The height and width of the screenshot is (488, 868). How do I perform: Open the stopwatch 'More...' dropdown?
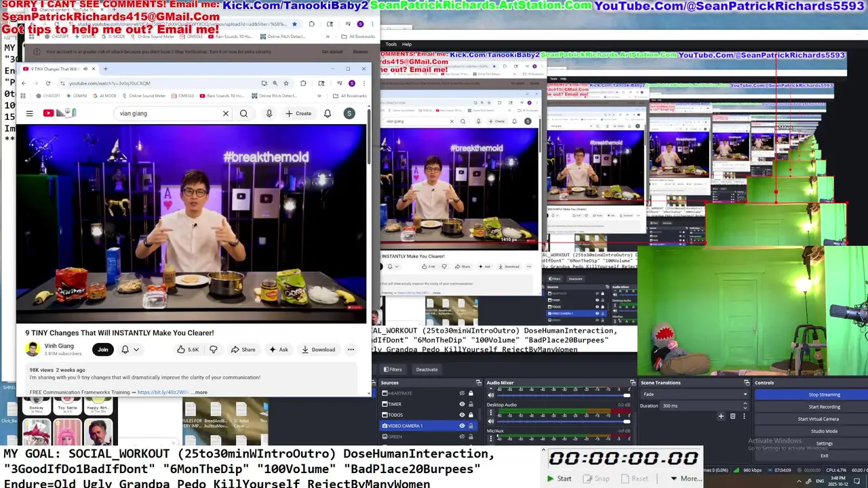point(686,479)
